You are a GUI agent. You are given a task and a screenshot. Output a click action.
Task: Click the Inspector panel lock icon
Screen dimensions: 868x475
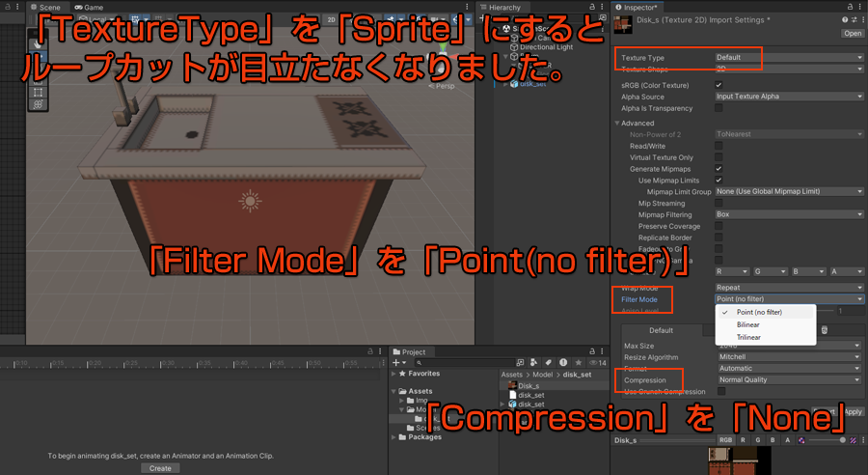click(x=849, y=7)
